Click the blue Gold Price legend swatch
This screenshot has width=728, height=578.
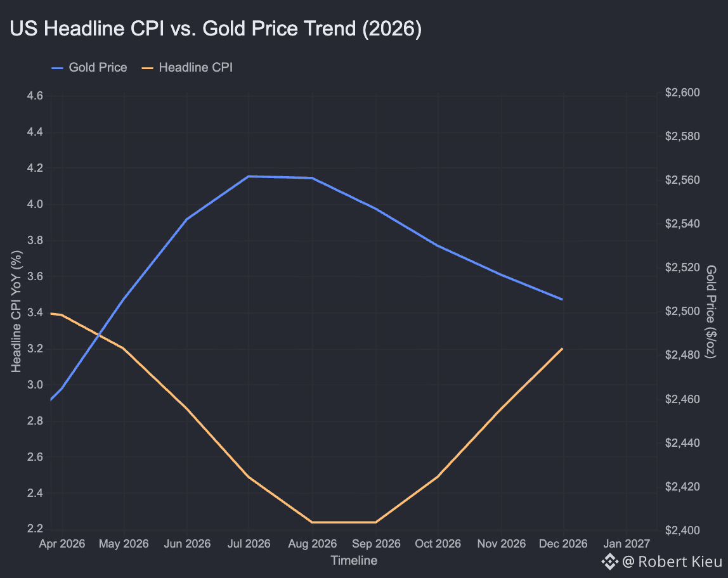click(57, 68)
